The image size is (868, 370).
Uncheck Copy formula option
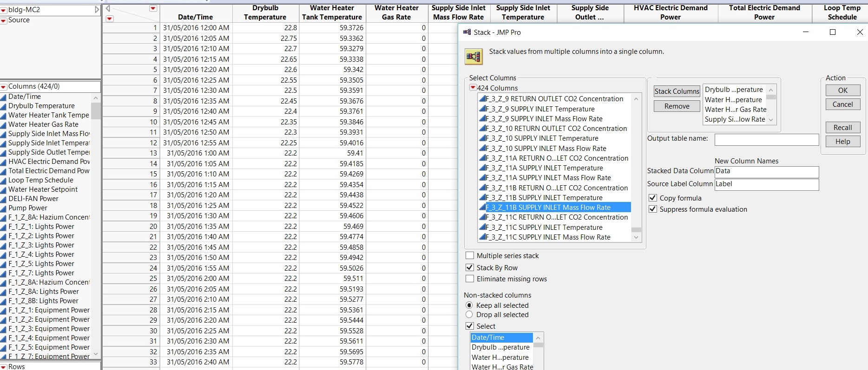653,198
